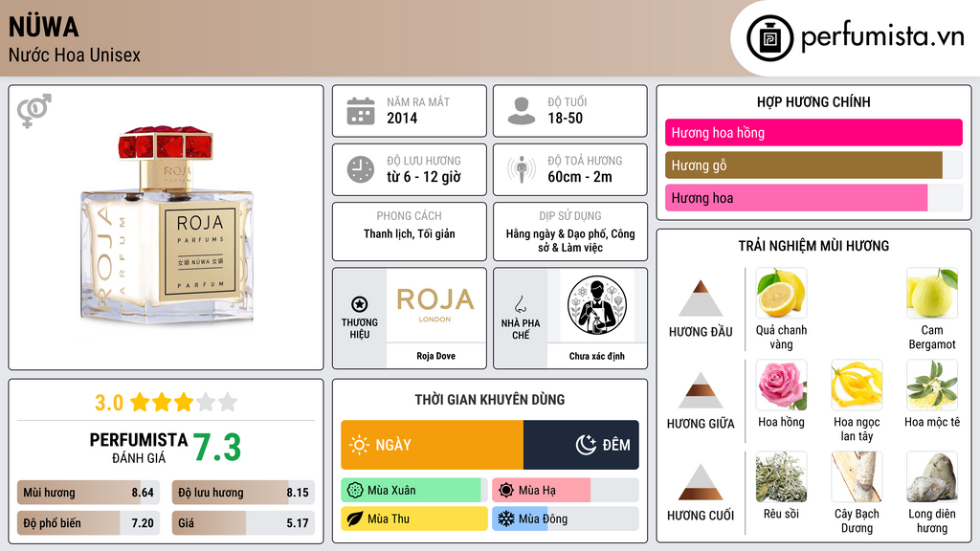Screen dimensions: 980x551
Task: Click the Độ phổ biến 7.20 score bar
Action: (89, 523)
